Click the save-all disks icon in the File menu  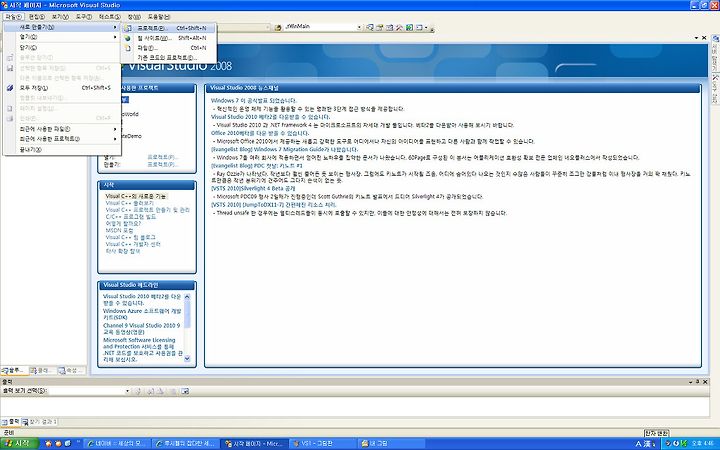coord(10,88)
